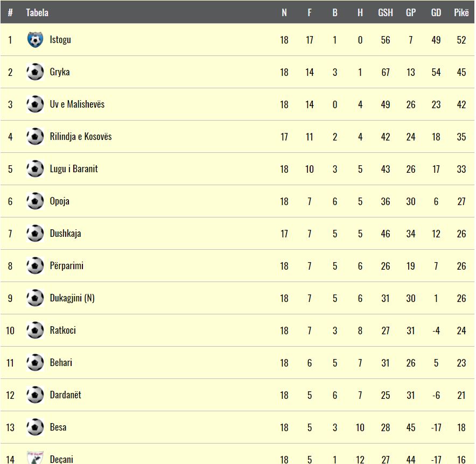The image size is (476, 464).
Task: Open the Dardanët team page
Action: (66, 395)
